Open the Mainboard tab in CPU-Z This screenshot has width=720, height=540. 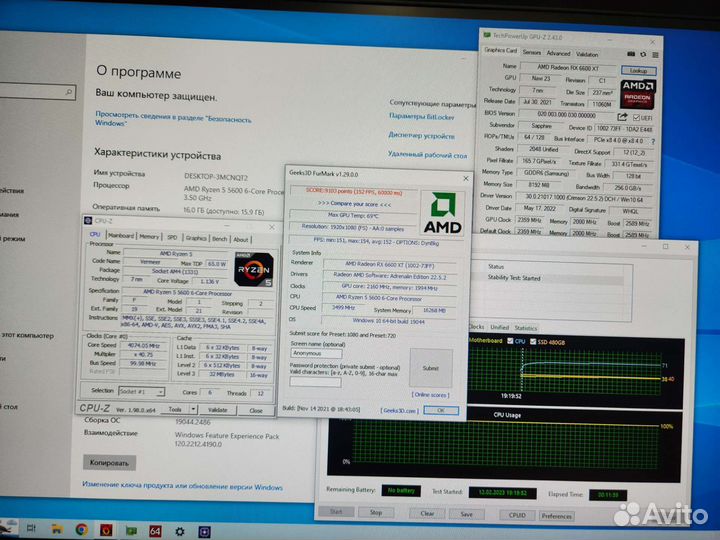tap(121, 236)
